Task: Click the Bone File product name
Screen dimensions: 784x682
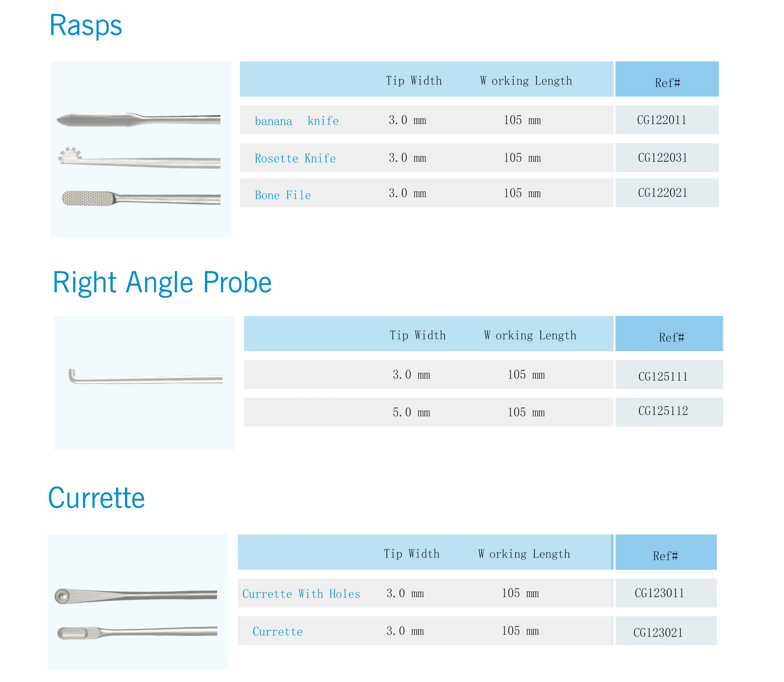Action: [283, 195]
